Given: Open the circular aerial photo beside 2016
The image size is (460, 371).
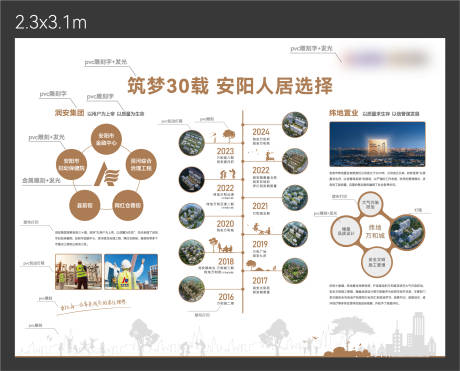Looking at the screenshot, I should [x=192, y=289].
